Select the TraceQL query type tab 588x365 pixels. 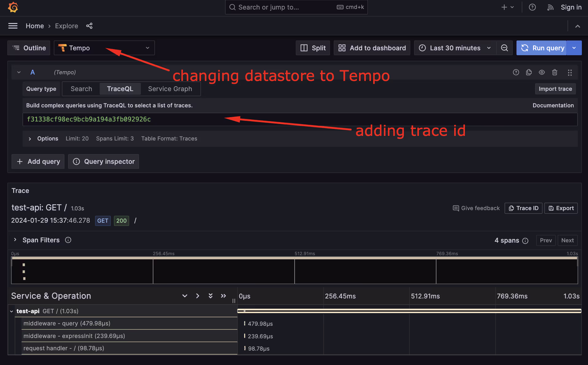click(x=120, y=89)
